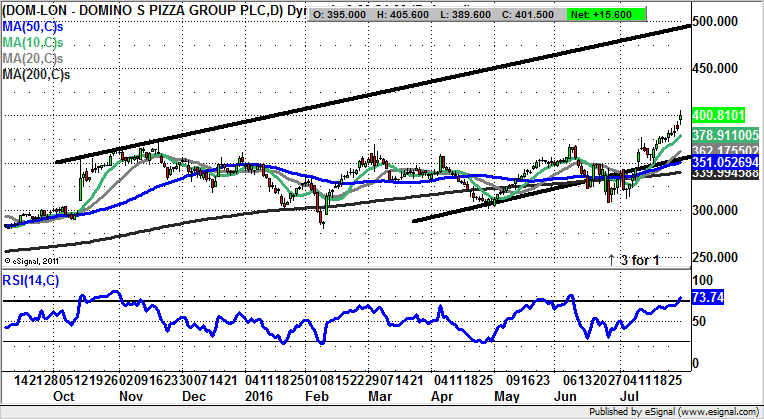Click the Jul month label on time axis
Viewport: 764px width, 419px height.
632,396
